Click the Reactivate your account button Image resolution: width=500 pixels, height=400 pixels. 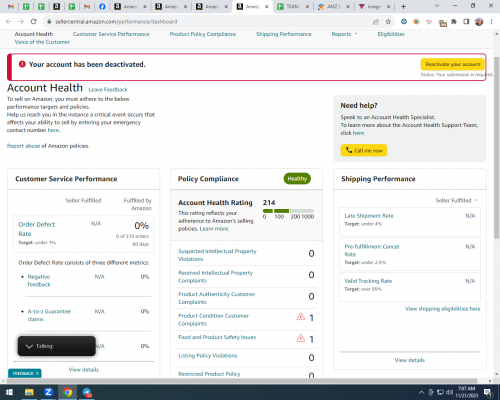pyautogui.click(x=453, y=64)
